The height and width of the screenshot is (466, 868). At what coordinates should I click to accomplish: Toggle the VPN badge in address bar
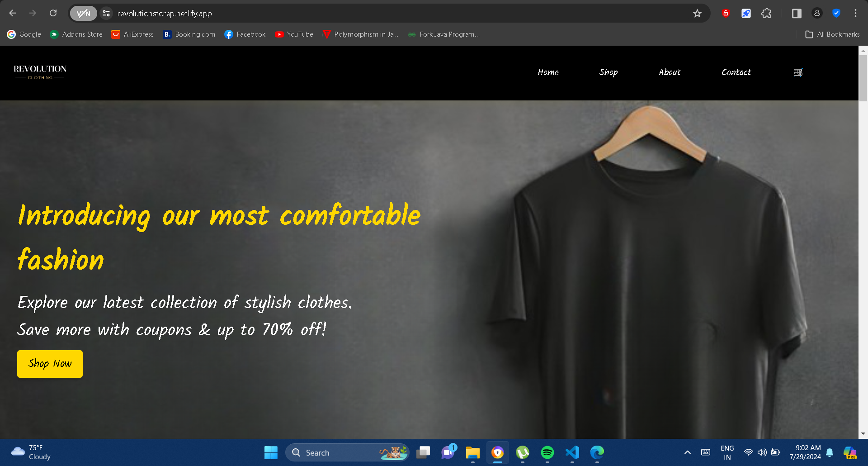(x=83, y=14)
